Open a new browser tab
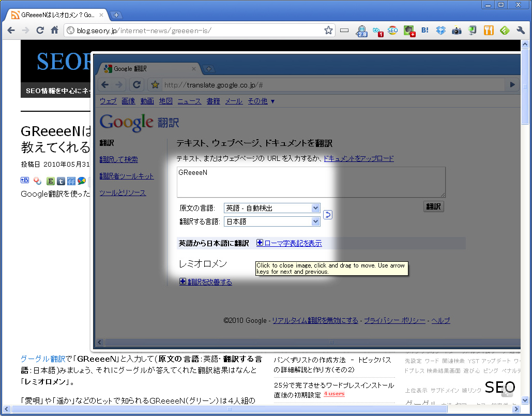This screenshot has width=532, height=416. [x=116, y=15]
